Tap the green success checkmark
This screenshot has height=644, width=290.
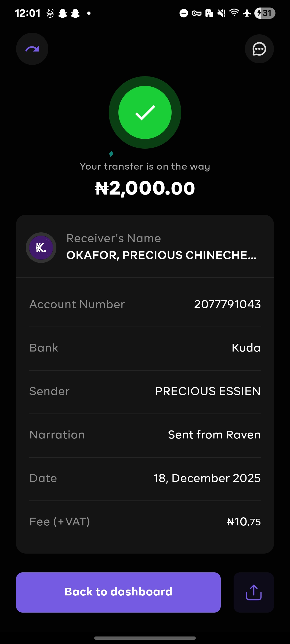point(145,112)
